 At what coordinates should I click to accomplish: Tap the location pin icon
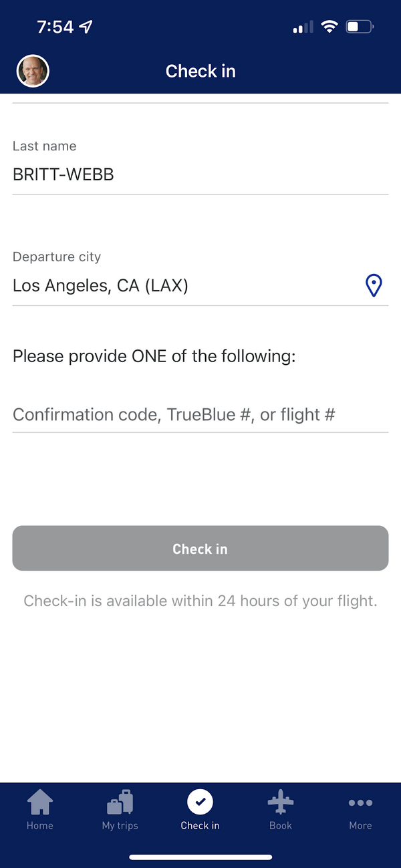(374, 286)
